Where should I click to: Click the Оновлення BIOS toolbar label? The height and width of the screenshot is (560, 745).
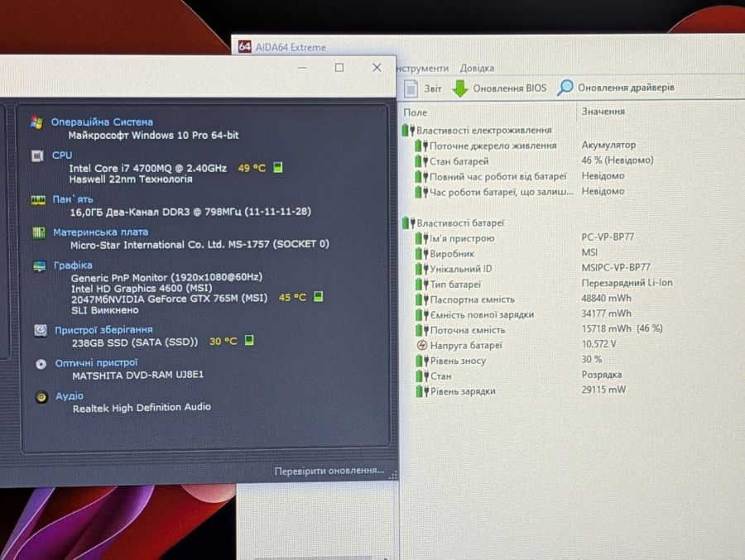point(510,89)
